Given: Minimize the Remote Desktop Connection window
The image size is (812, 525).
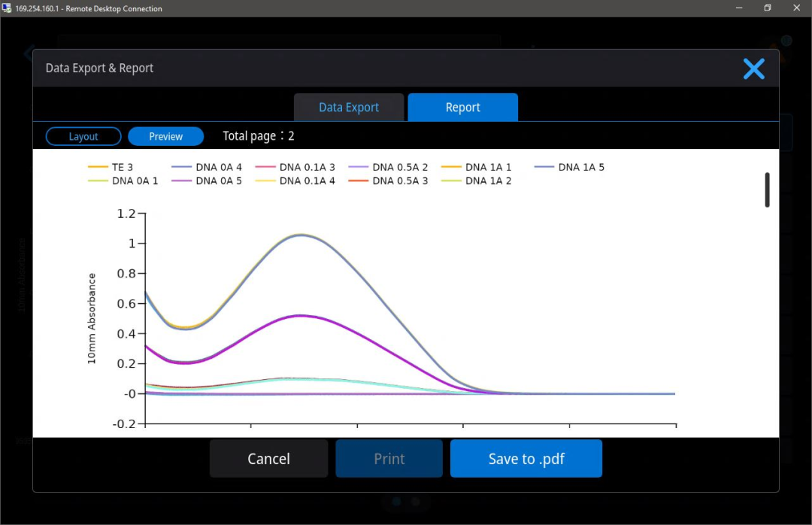Looking at the screenshot, I should click(739, 8).
